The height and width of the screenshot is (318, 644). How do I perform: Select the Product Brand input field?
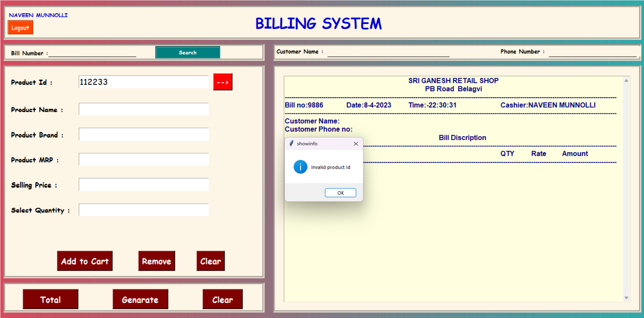pos(144,134)
